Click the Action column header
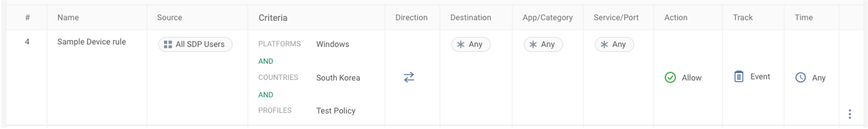Viewport: 868px width, 129px height. pos(675,18)
